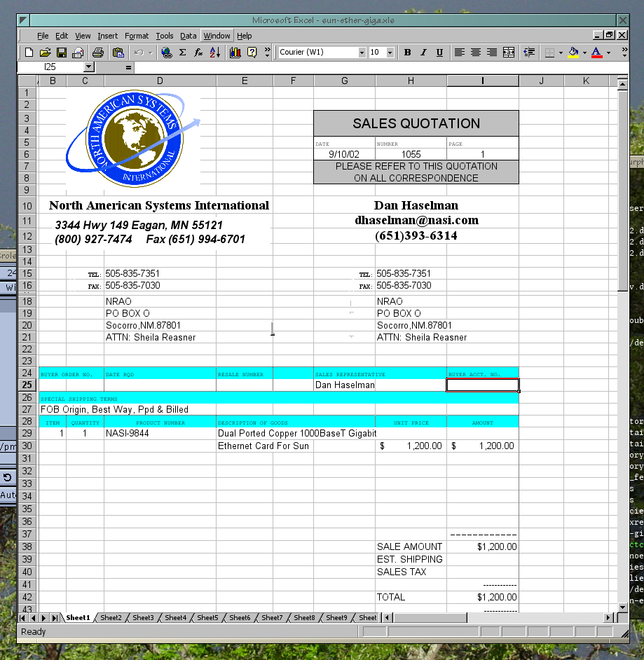
Task: Center the cell text
Action: click(x=476, y=52)
